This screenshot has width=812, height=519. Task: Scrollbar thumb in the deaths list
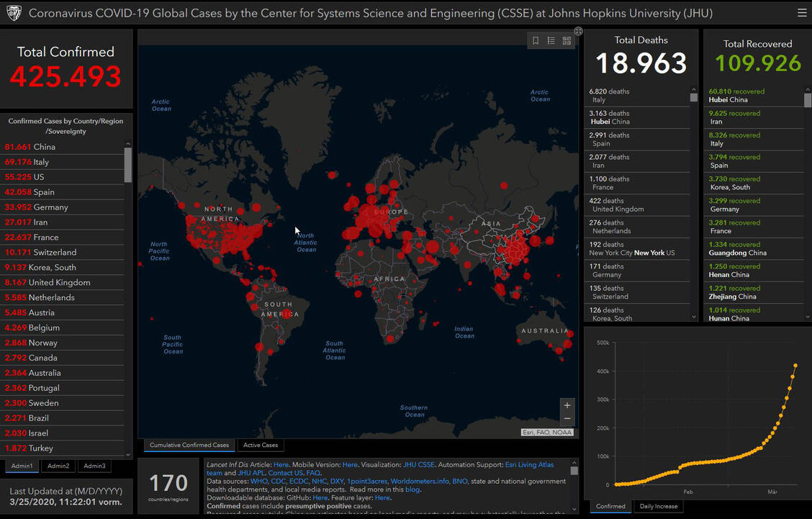694,97
